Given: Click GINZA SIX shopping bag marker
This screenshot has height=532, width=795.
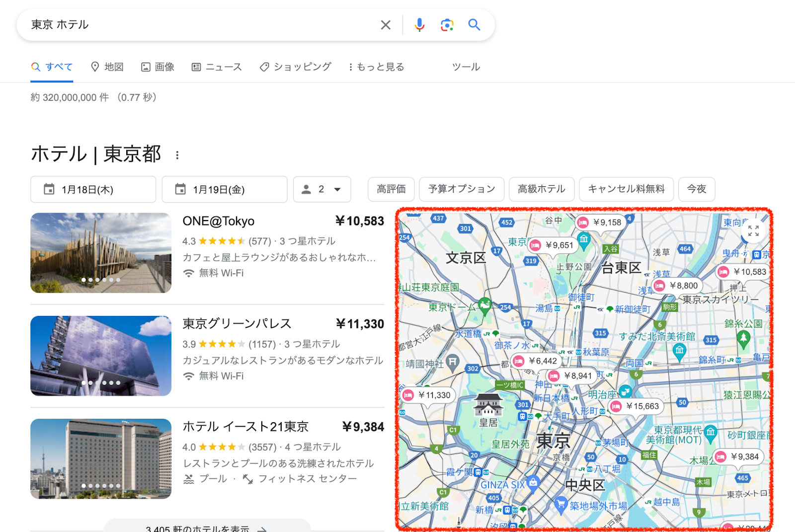Looking at the screenshot, I should 533,482.
